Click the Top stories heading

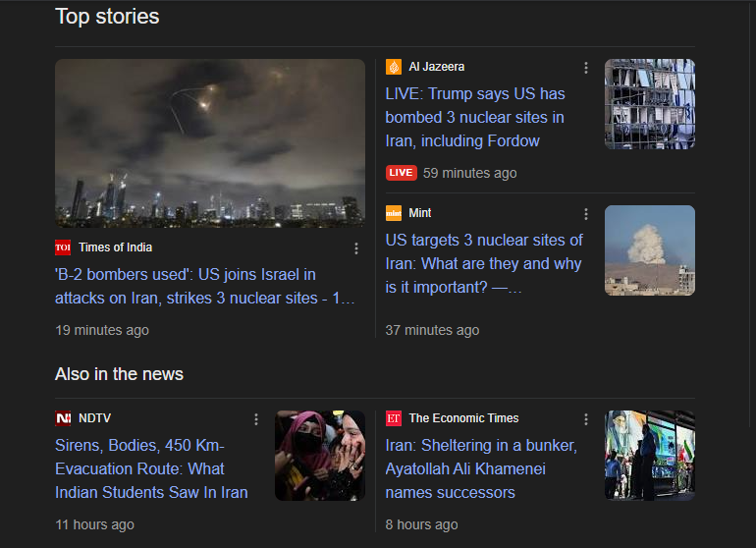(x=107, y=17)
